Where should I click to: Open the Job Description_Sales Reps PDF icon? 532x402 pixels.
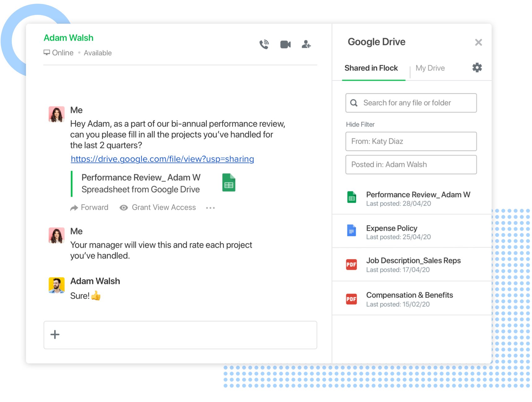351,264
